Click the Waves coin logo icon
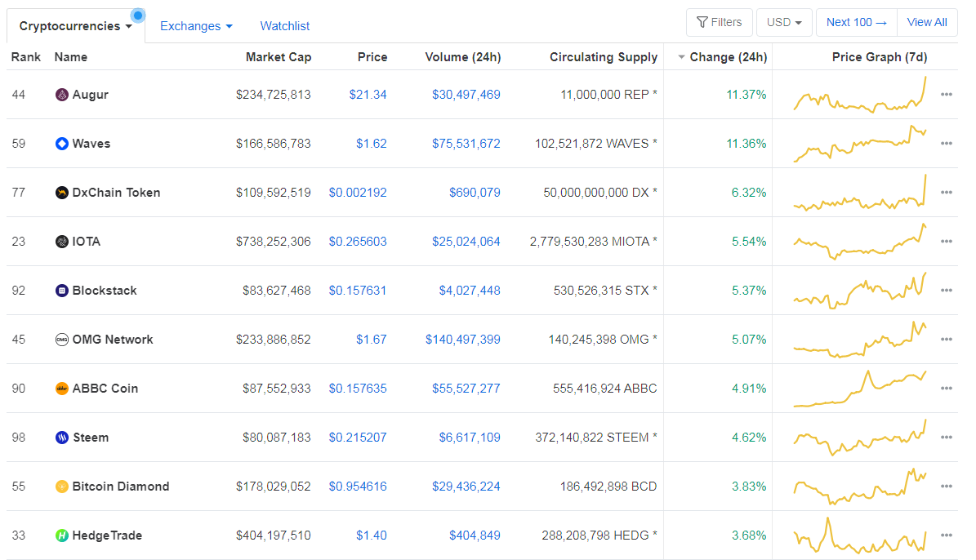The image size is (976, 560). pyautogui.click(x=61, y=144)
